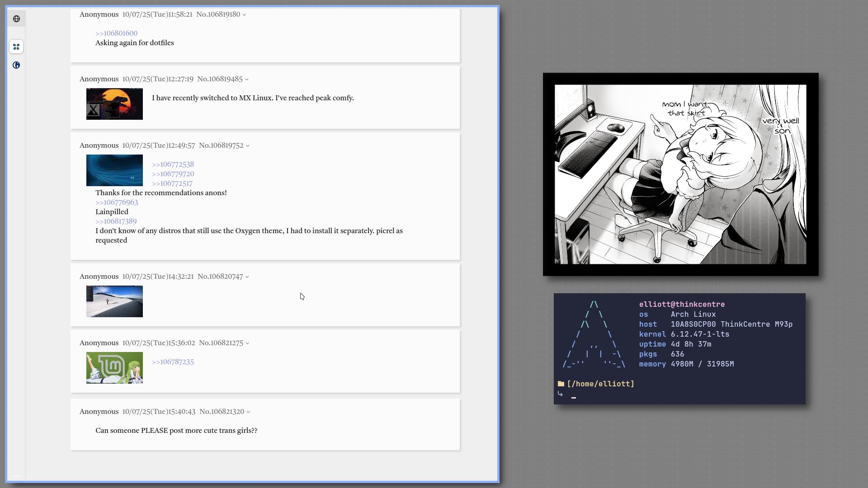
Task: Open post menu arrow for No.106819752
Action: (x=248, y=146)
